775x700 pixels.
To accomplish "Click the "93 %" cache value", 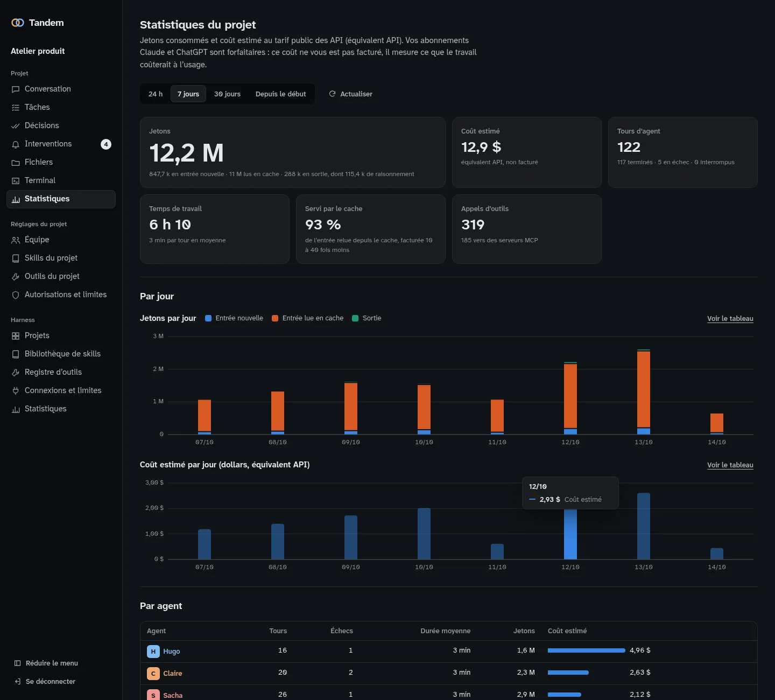I will 323,225.
